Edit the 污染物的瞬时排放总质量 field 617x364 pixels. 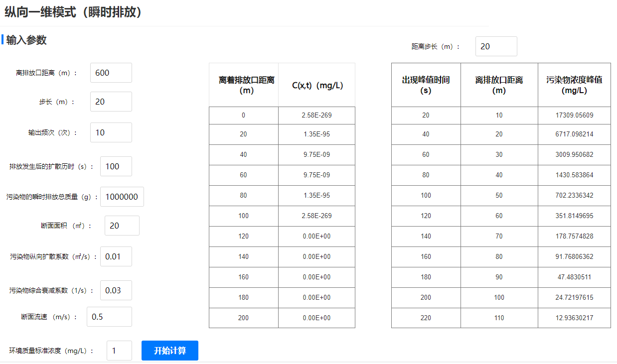coord(122,197)
